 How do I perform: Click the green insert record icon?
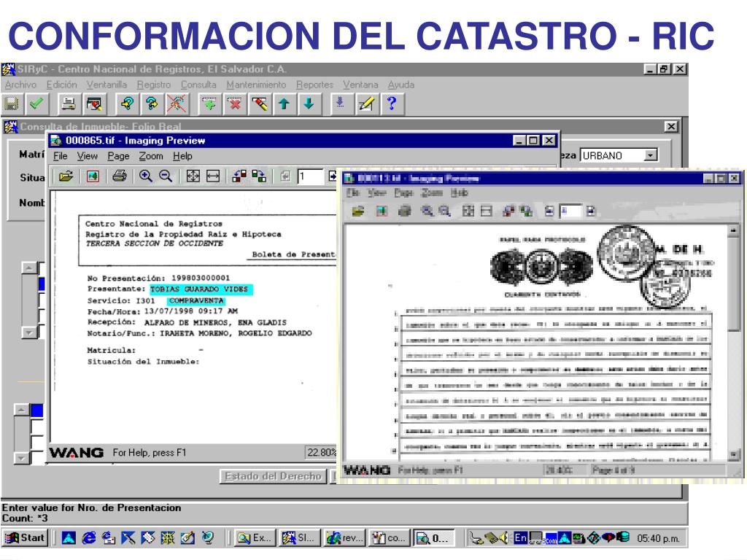click(x=209, y=104)
